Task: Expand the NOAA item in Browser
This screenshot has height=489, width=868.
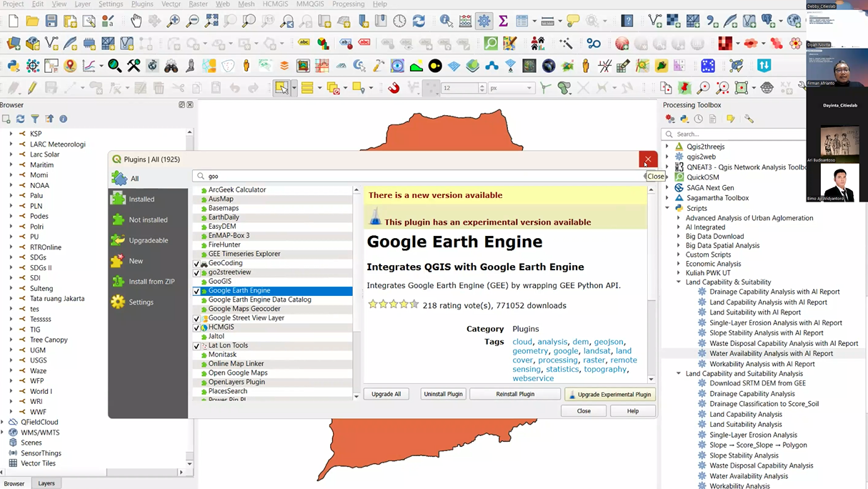Action: [11, 185]
